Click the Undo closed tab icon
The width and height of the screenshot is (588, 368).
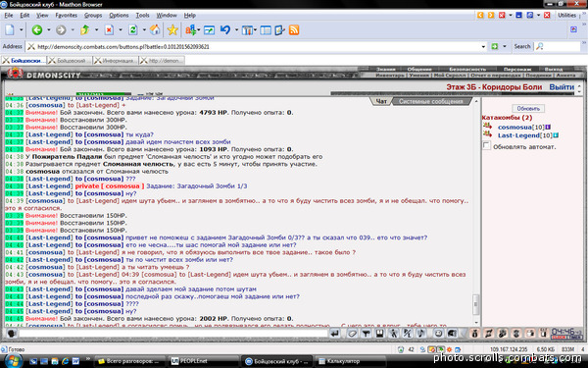[x=225, y=29]
